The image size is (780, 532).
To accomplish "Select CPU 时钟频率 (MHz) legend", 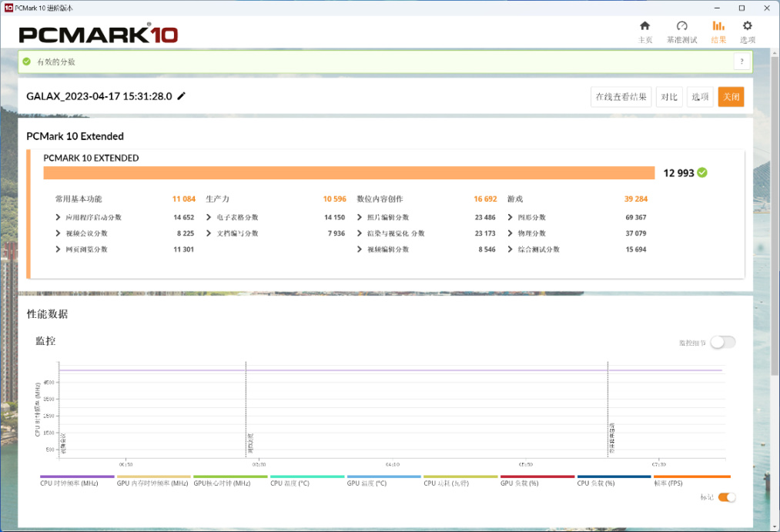I will coord(77,480).
